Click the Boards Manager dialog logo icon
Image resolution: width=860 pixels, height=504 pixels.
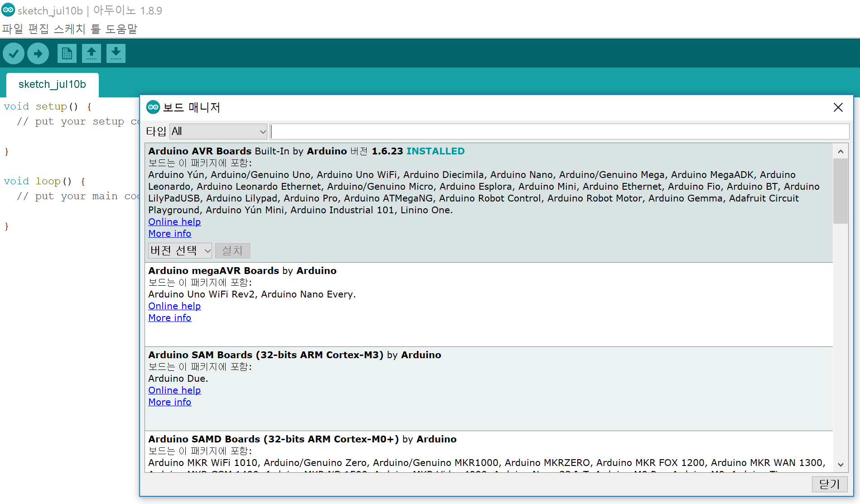pyautogui.click(x=153, y=107)
